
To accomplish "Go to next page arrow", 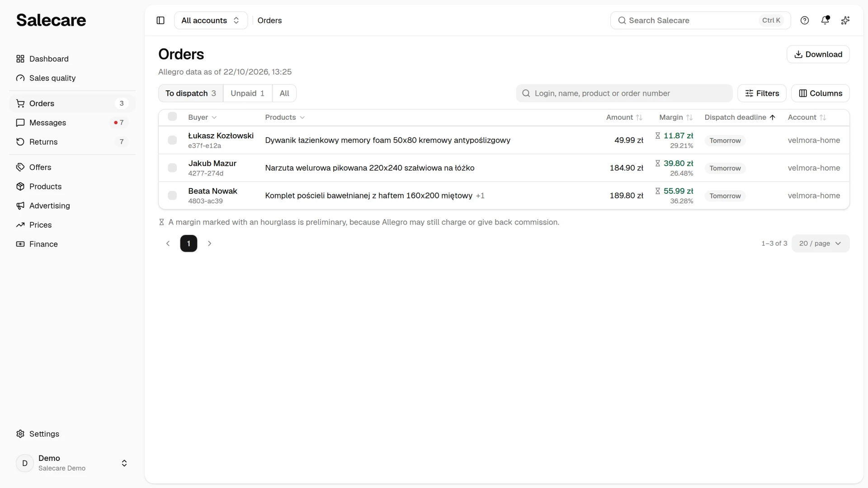I will pos(209,244).
